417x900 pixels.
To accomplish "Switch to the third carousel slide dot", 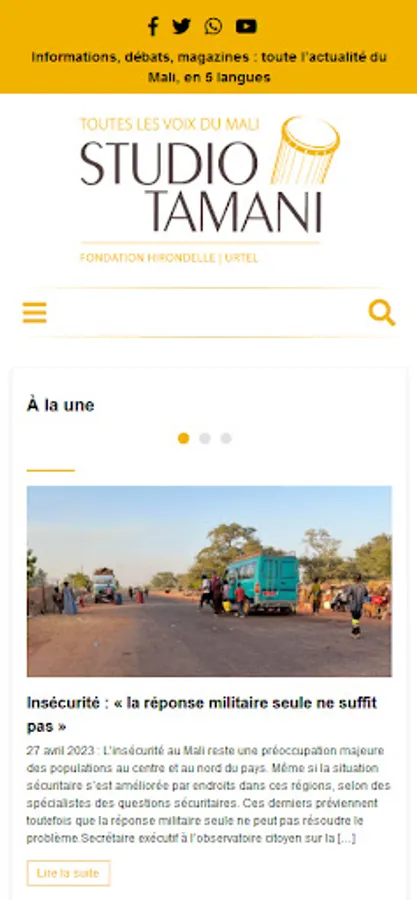I will pyautogui.click(x=226, y=439).
